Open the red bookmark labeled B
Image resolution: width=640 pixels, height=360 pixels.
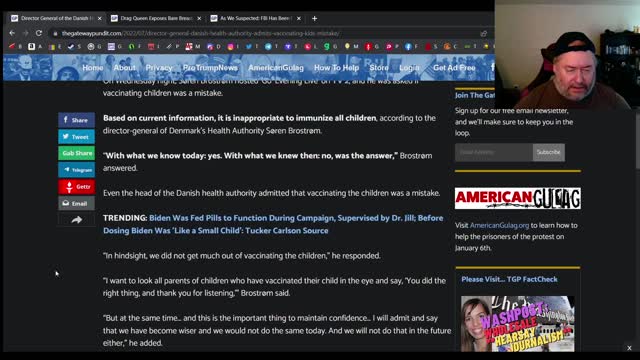(x=12, y=47)
